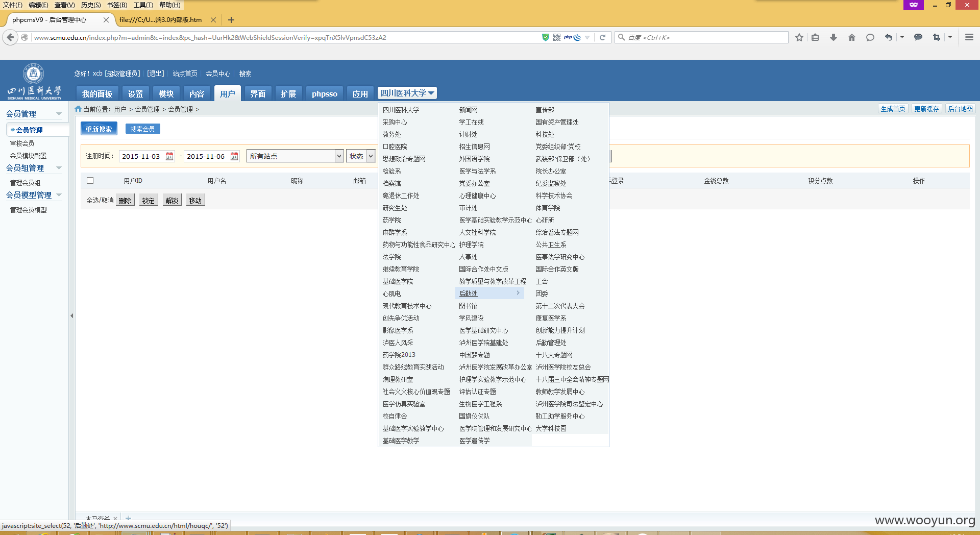Expand the 后勤处 submenu arrow
This screenshot has width=980, height=535.
518,293
